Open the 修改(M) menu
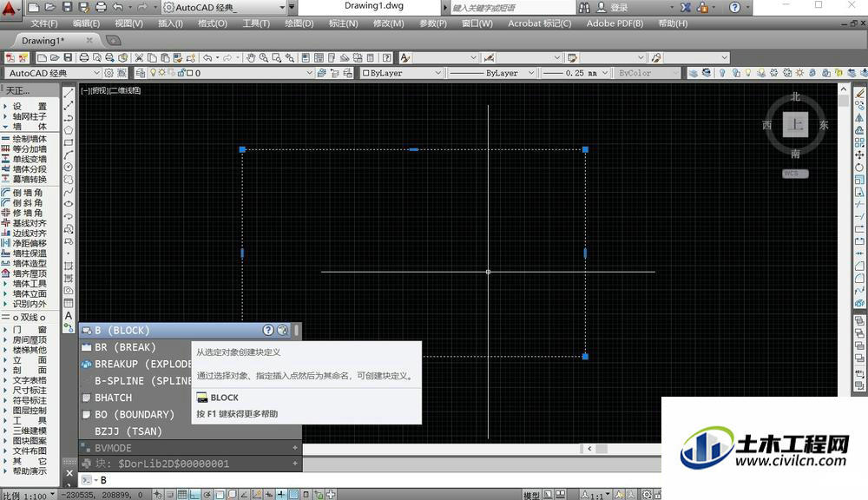 pos(388,23)
